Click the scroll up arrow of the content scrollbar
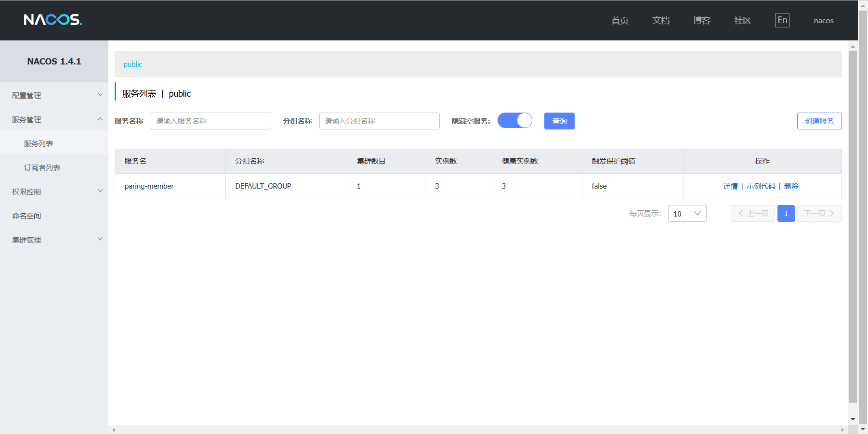The width and height of the screenshot is (868, 434). click(853, 47)
